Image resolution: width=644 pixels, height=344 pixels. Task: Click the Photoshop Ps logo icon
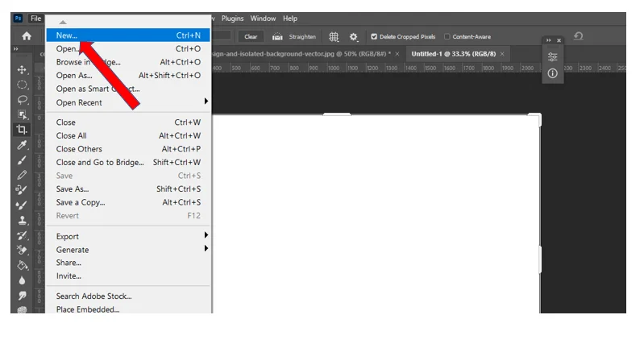point(18,18)
